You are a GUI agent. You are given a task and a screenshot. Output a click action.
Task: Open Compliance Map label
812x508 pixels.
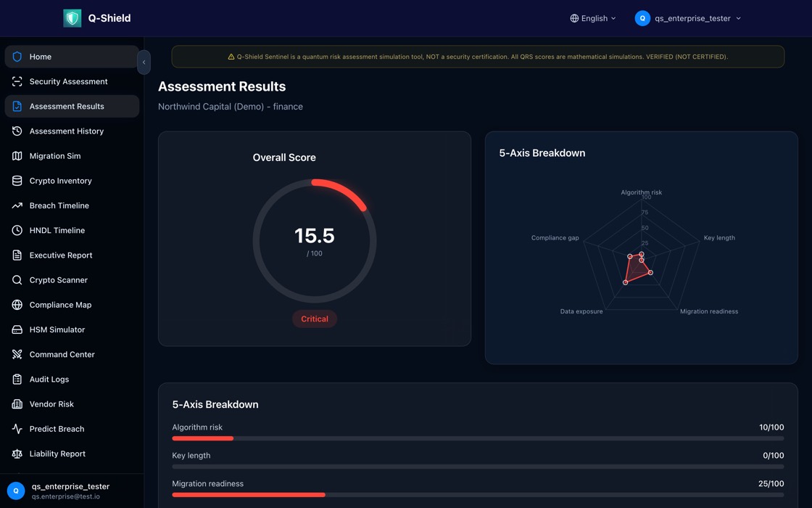click(61, 305)
